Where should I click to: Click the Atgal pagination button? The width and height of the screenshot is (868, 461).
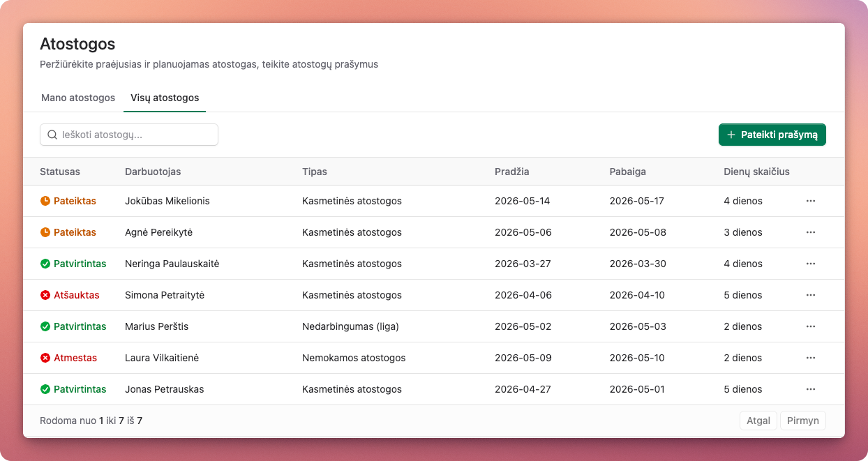coord(758,421)
